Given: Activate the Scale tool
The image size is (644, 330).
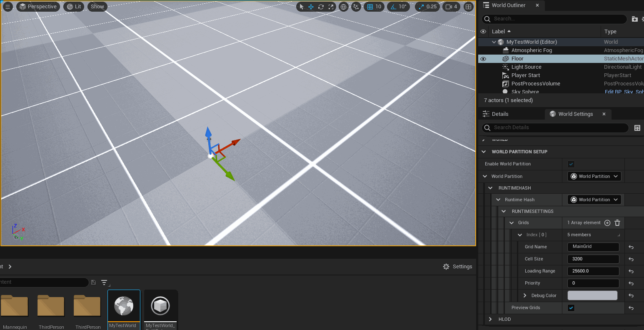Looking at the screenshot, I should [x=331, y=7].
